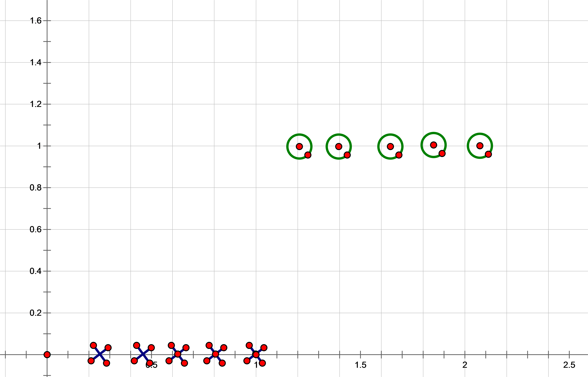
Task: Click center point of the leftmost green circle
Action: pos(299,147)
